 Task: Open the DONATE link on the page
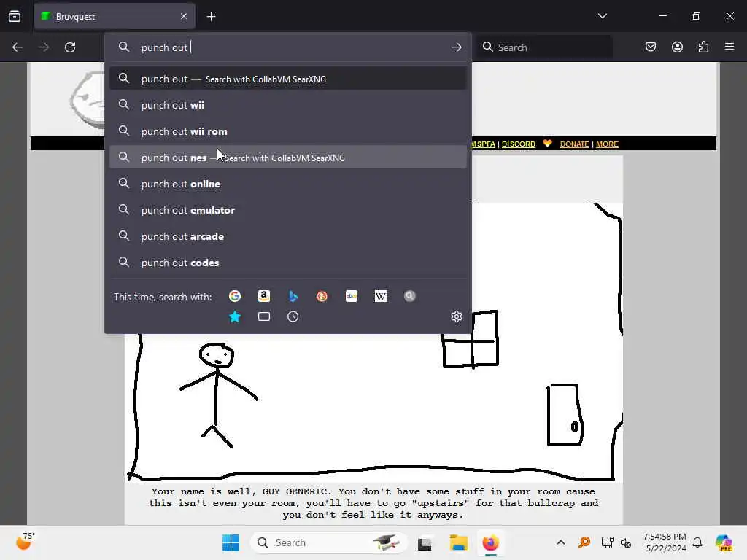pyautogui.click(x=575, y=144)
